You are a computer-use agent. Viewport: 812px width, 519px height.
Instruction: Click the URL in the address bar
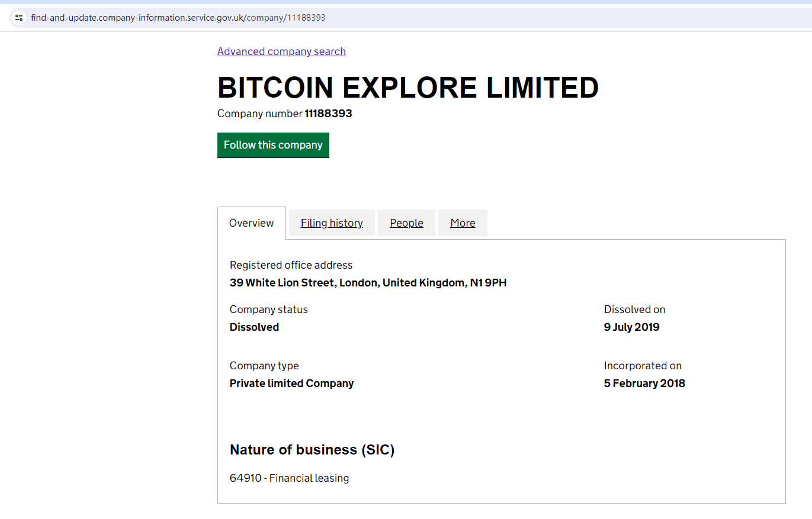[x=178, y=18]
